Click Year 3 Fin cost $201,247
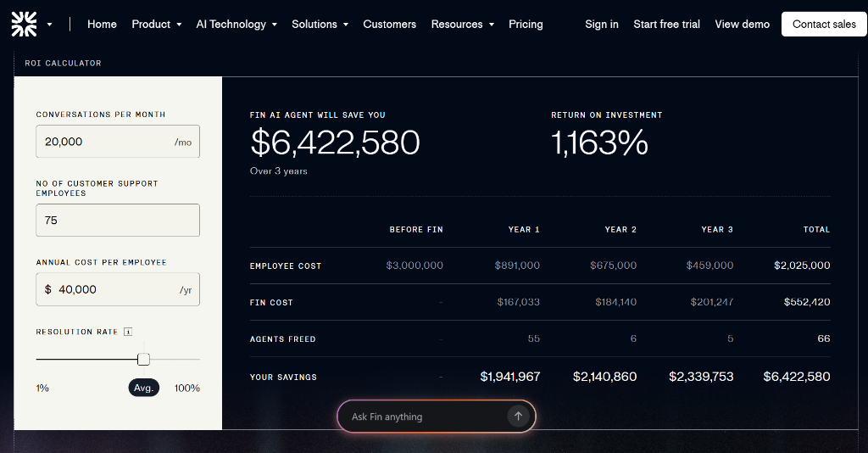This screenshot has height=453, width=868. coord(712,302)
